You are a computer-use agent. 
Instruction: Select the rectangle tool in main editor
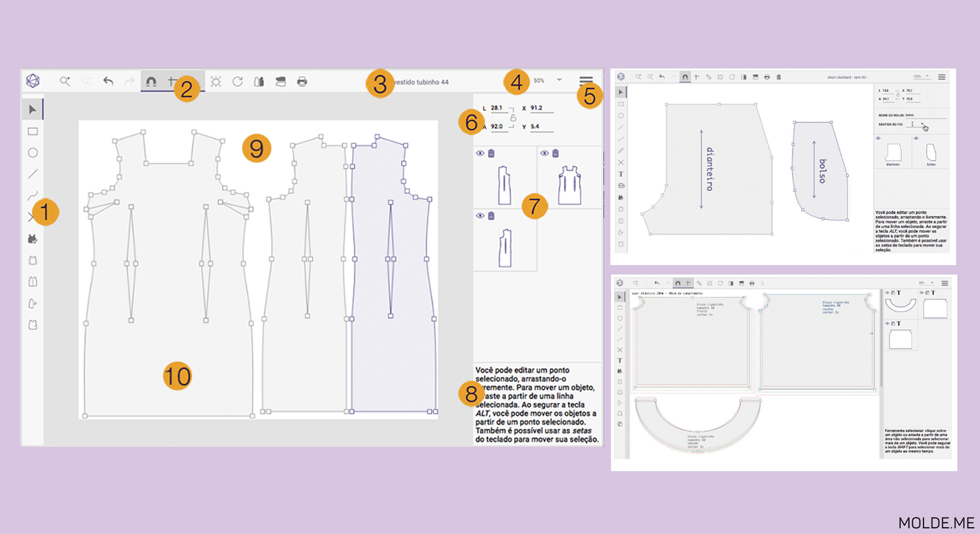33,131
